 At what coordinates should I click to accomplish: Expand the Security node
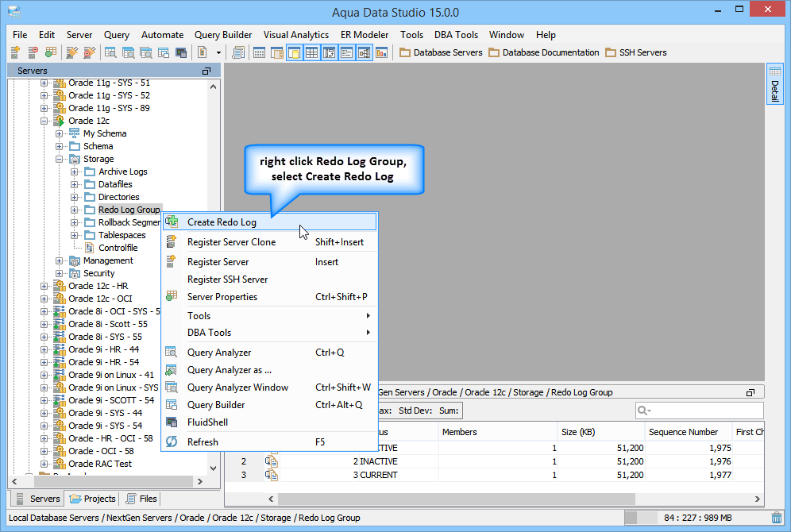60,273
